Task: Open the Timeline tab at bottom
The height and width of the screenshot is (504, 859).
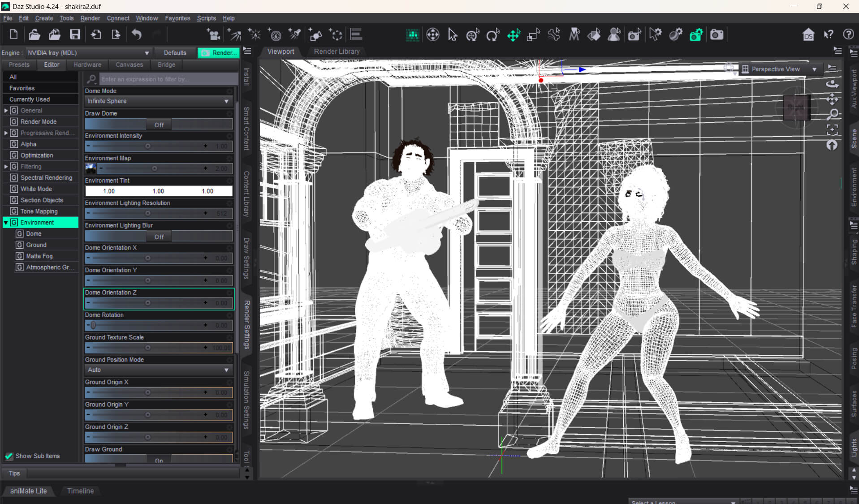Action: point(80,491)
